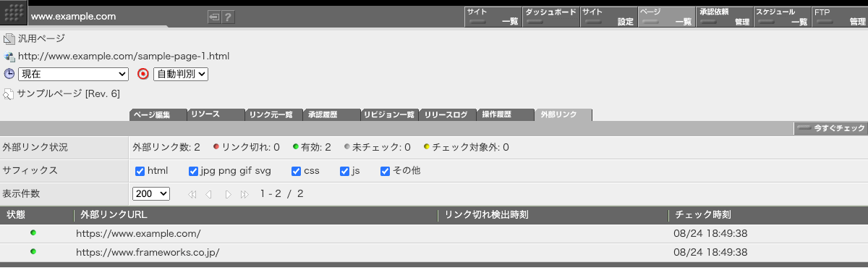Viewport: 868px width, 268px height.
Task: Click the sample-page-1.html page URL
Action: (124, 56)
